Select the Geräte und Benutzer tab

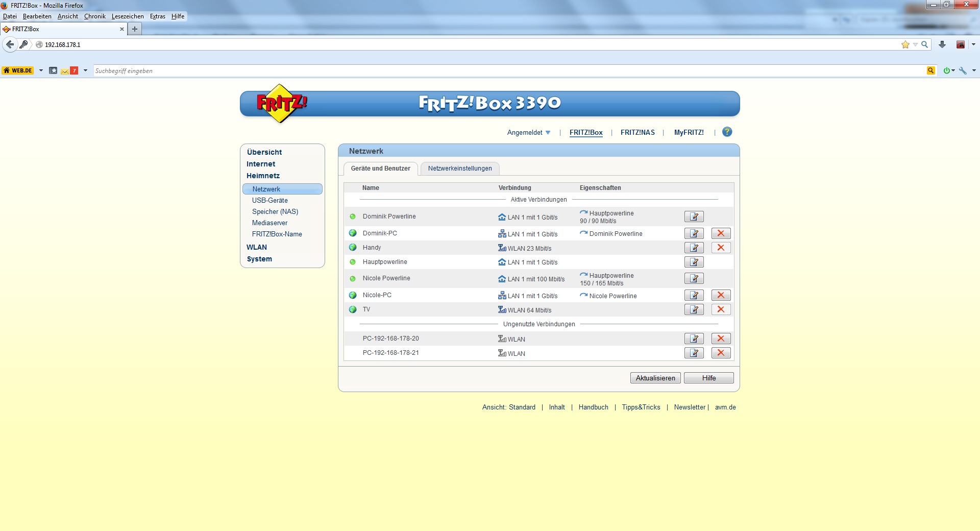click(x=381, y=168)
